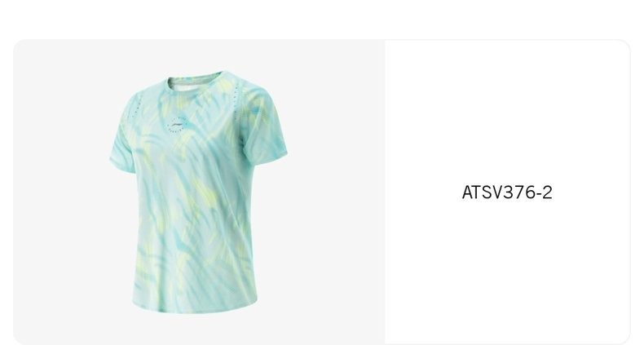
Task: Click the blank white strip above the product card
Action: (322, 19)
